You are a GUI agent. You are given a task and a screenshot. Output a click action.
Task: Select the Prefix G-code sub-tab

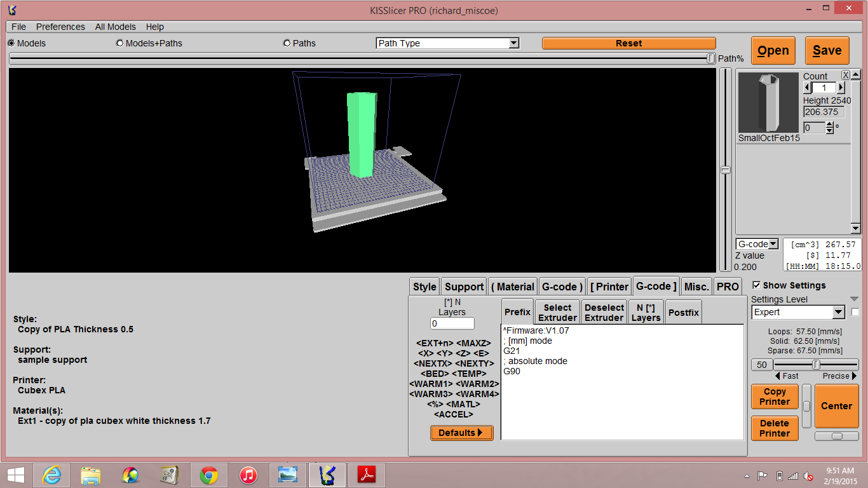click(x=517, y=312)
